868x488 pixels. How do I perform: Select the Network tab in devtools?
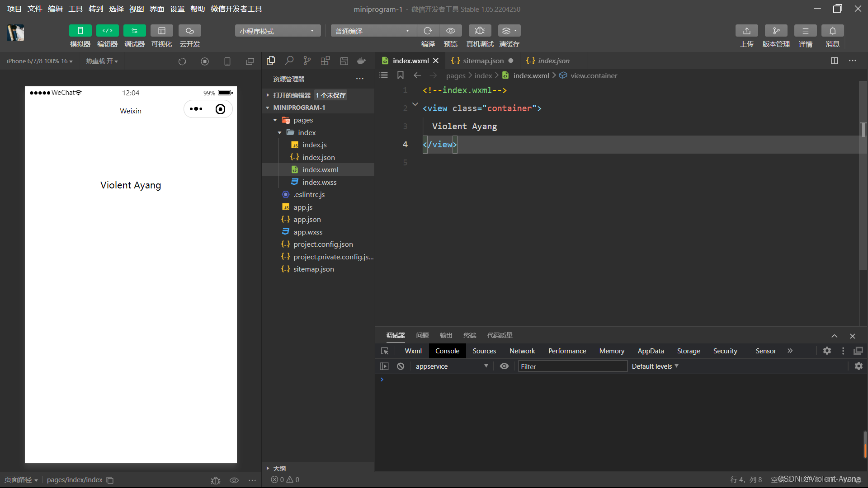coord(522,350)
